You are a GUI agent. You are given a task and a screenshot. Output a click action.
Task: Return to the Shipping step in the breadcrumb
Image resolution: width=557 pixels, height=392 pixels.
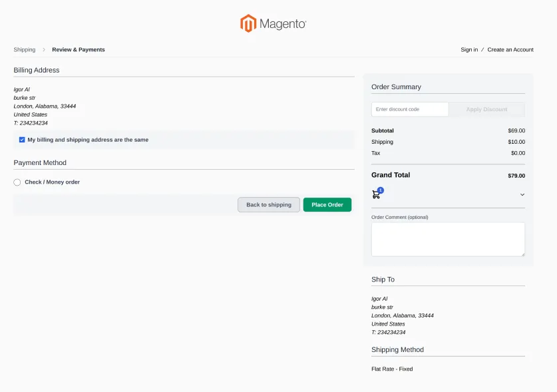tap(25, 49)
